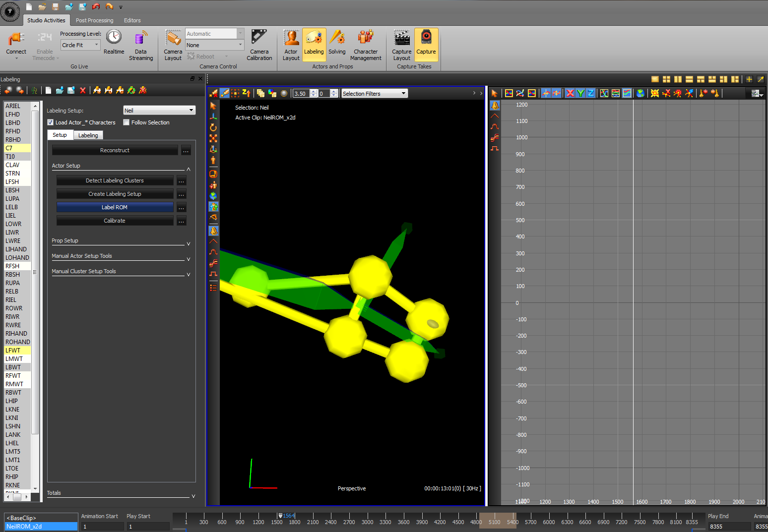The image size is (768, 532).
Task: Open the Selection Filters dropdown
Action: (x=375, y=94)
